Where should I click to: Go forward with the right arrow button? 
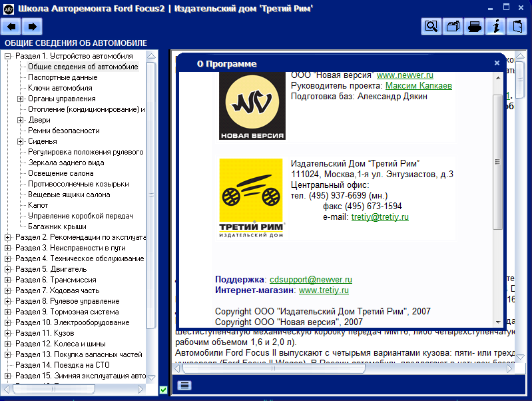pyautogui.click(x=32, y=27)
